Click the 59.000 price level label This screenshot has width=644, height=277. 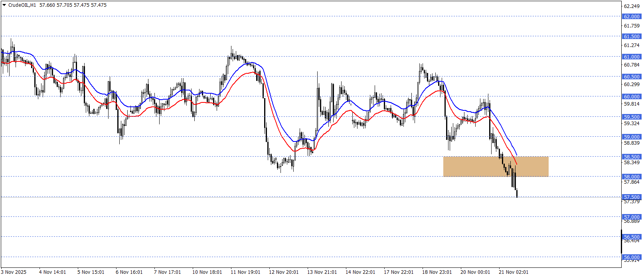pos(632,137)
